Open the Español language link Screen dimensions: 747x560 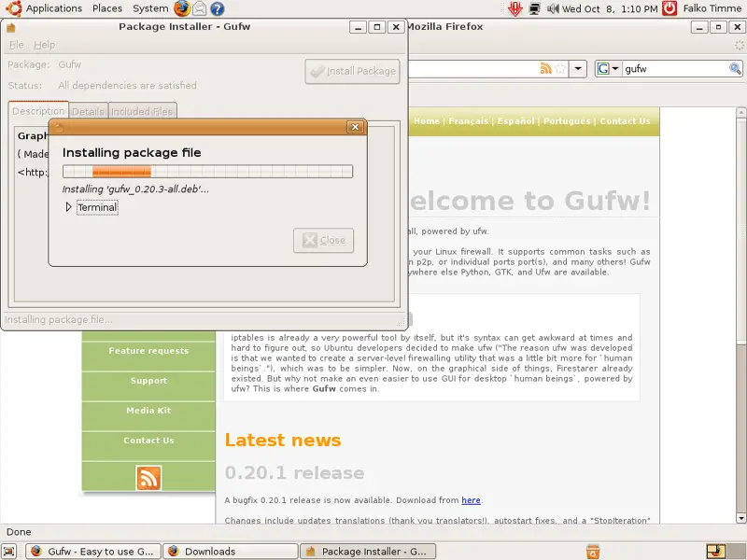pyautogui.click(x=516, y=121)
